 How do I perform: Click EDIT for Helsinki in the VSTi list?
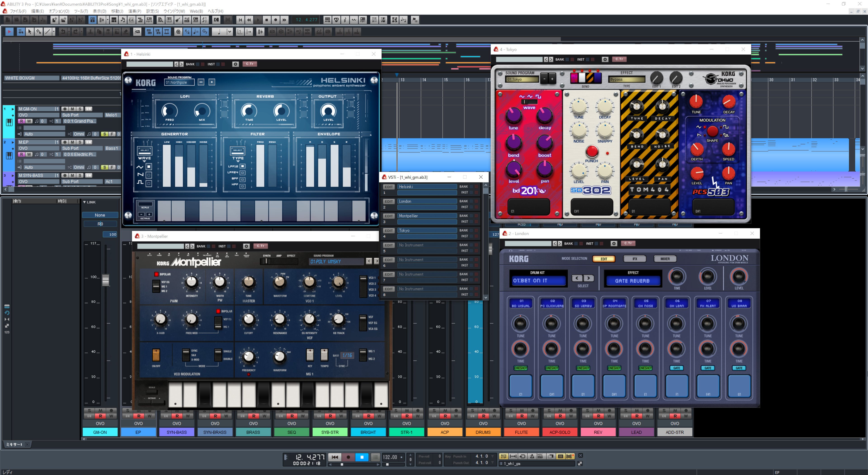[x=389, y=187]
